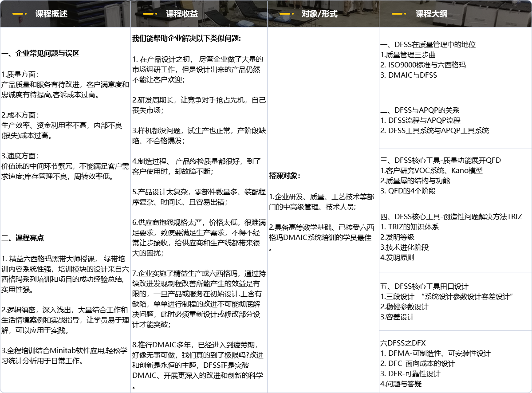Click 2. DFC-面向成本的设计

tap(418, 363)
